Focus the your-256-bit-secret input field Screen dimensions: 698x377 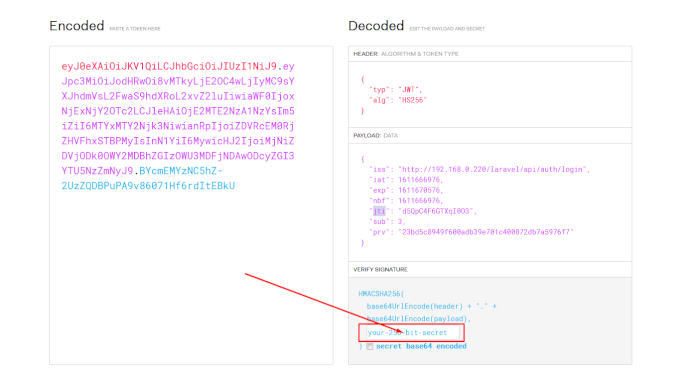pos(412,332)
